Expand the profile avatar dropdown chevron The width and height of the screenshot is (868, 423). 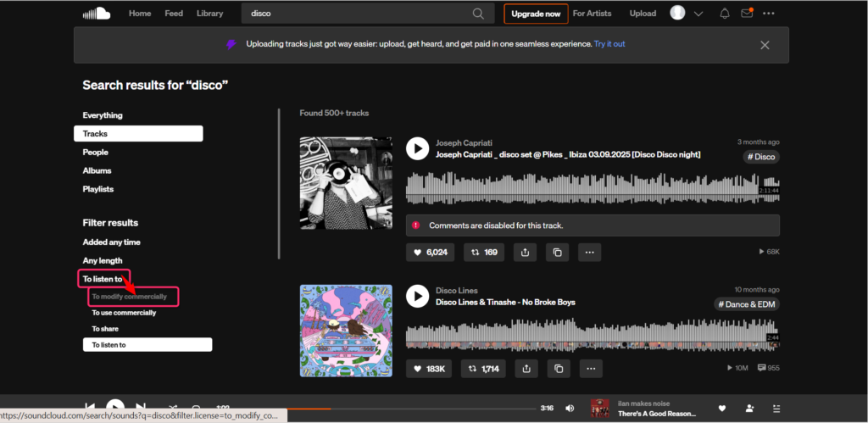tap(698, 14)
